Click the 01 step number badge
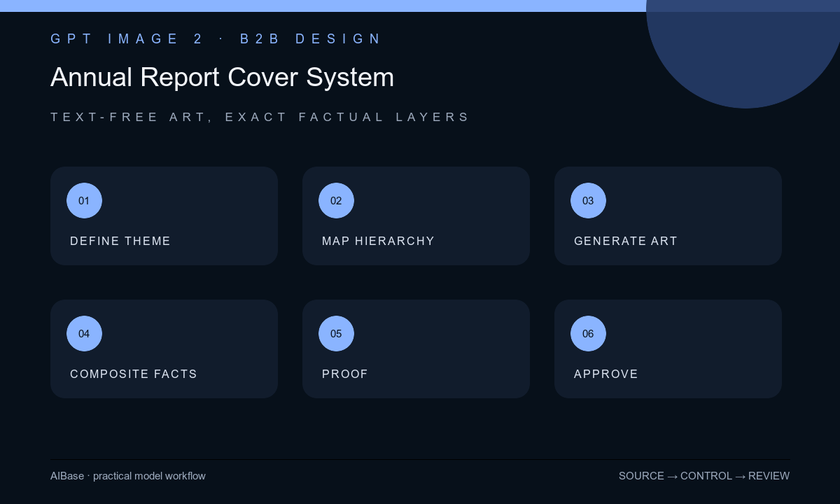 tap(84, 201)
